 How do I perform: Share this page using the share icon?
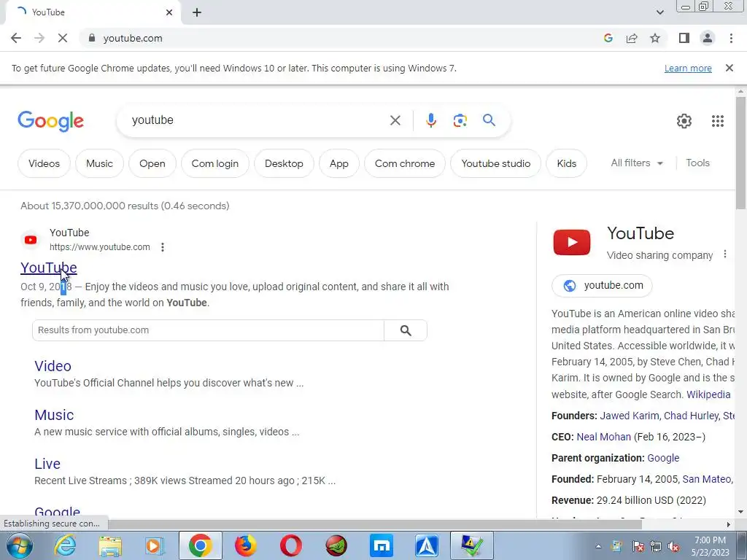[x=632, y=38]
